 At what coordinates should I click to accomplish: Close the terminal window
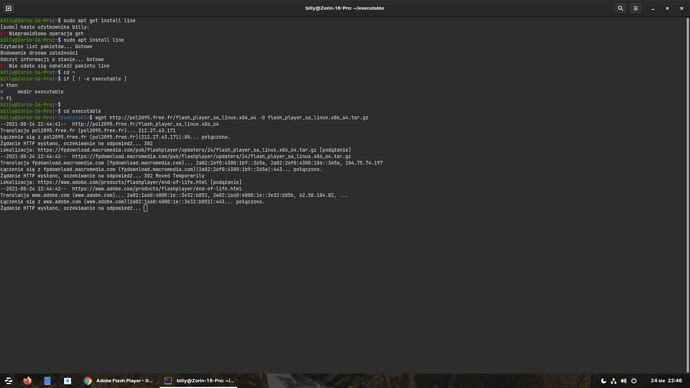[x=681, y=8]
